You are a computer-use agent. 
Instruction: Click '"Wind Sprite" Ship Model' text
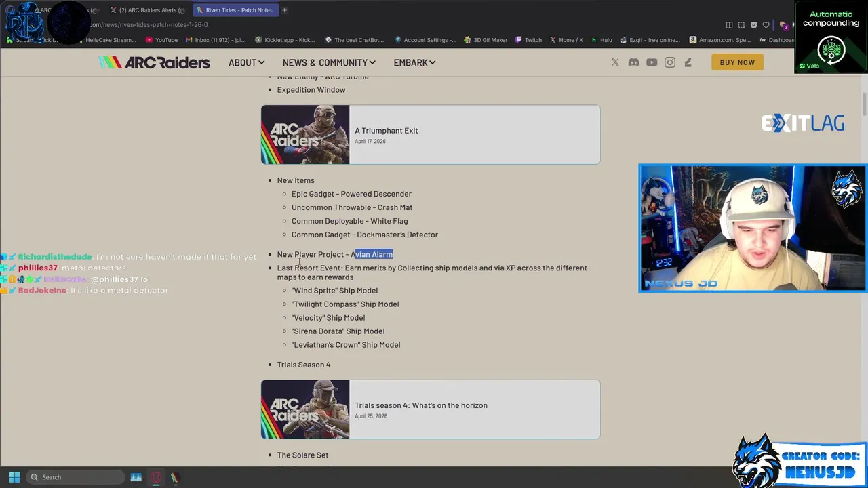pos(334,291)
